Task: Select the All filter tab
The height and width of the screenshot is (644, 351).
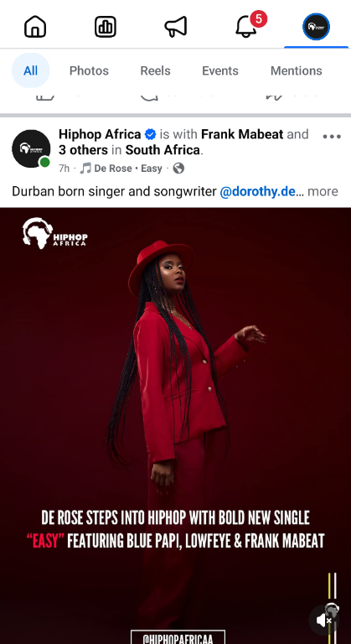Action: (30, 70)
